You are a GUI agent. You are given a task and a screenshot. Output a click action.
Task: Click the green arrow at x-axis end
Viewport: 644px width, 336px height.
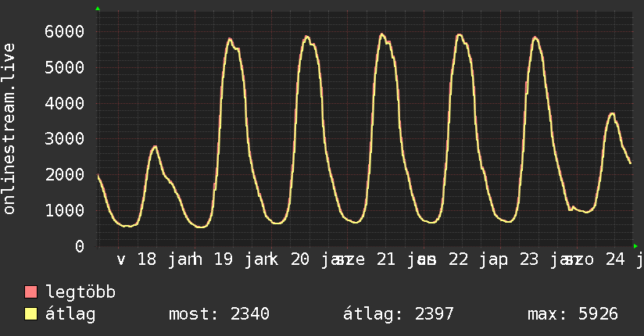635,246
